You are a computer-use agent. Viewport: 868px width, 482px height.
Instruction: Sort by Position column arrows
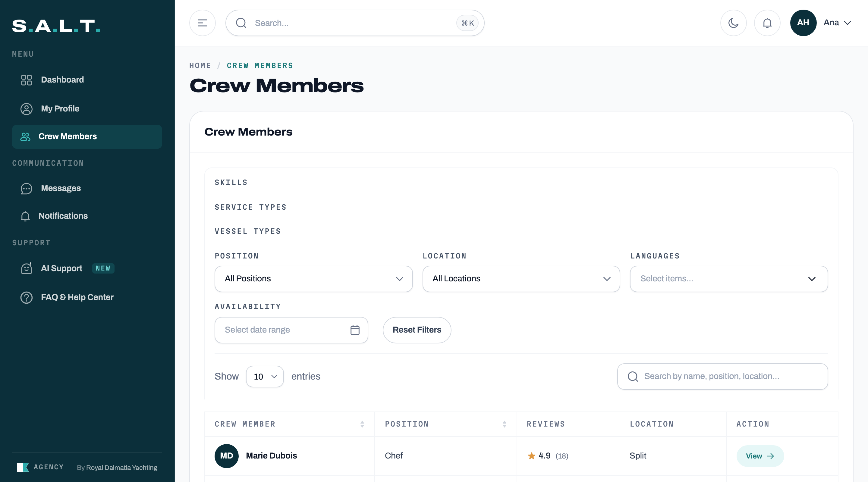coord(504,424)
